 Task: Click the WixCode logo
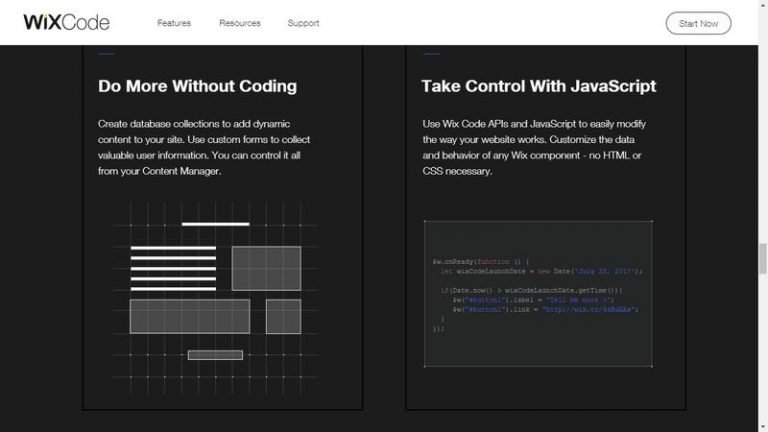[x=67, y=23]
